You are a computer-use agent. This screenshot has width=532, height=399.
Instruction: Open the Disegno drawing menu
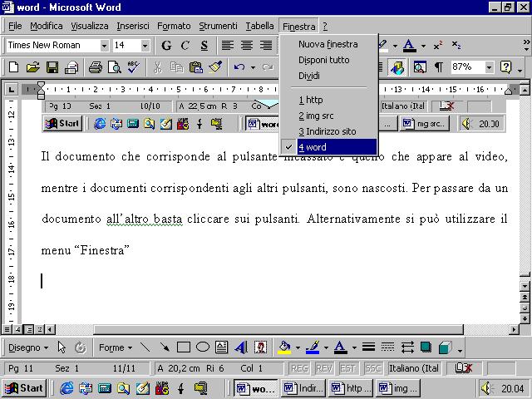click(x=28, y=347)
